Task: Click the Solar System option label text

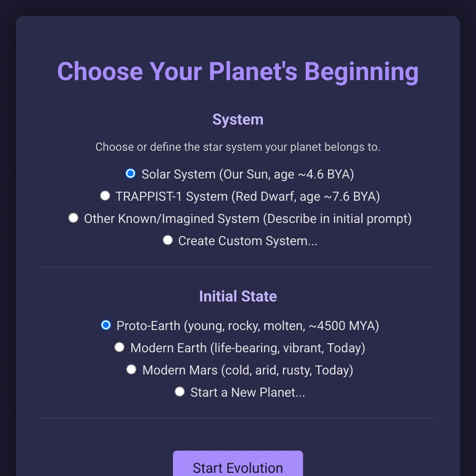Action: (x=248, y=174)
